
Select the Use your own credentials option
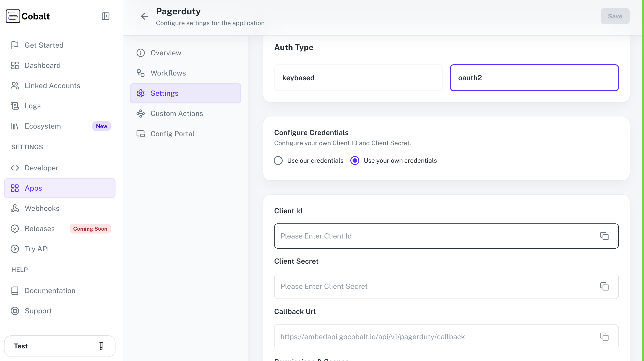[x=355, y=160]
